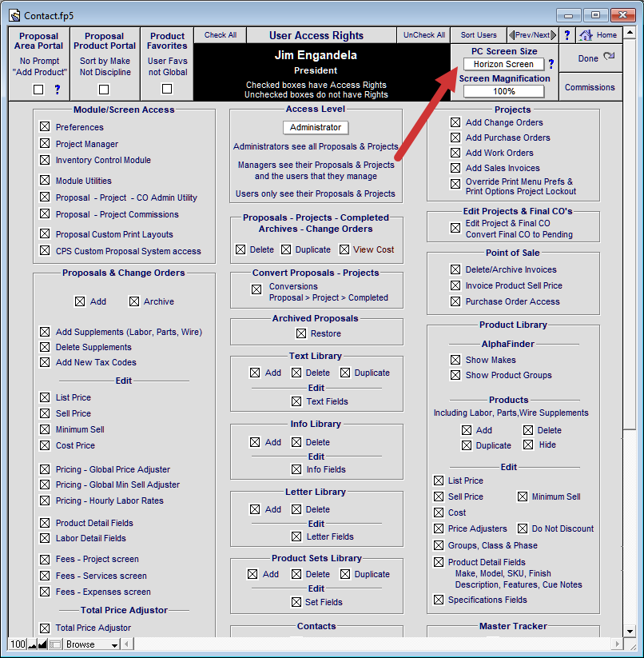Toggle Add Supplements (Labor, Parts, Wire)

click(x=45, y=332)
